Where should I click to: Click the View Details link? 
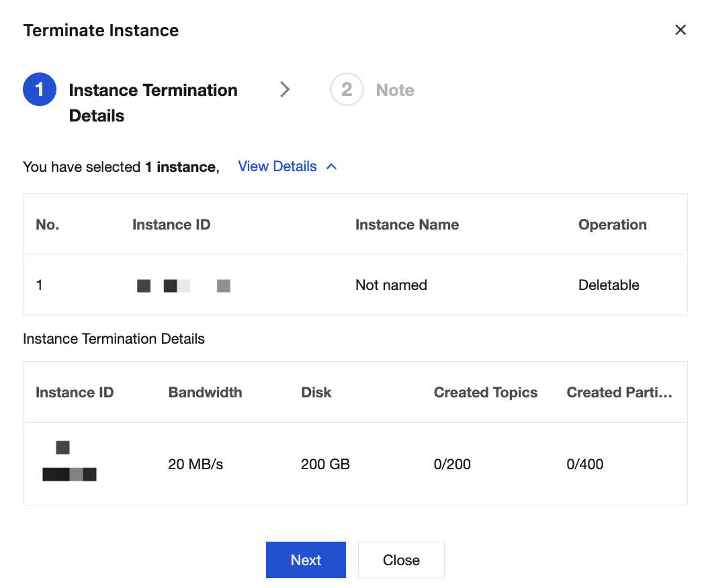(x=277, y=166)
